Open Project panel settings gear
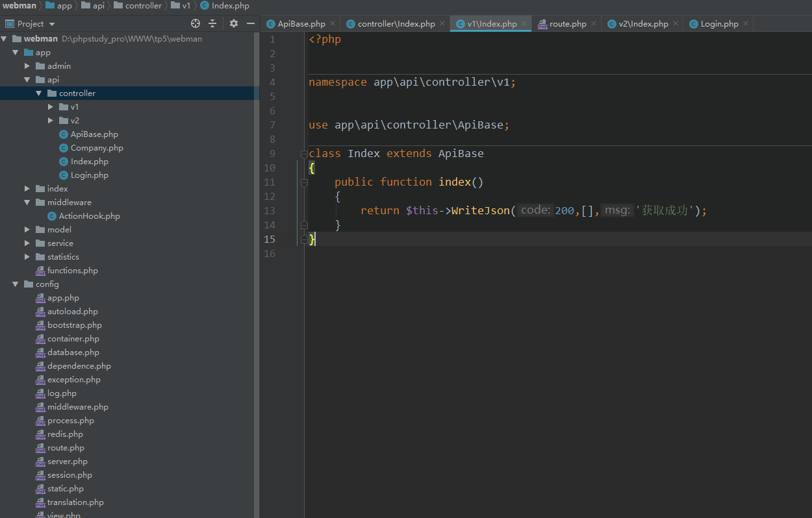The image size is (812, 518). pos(234,23)
